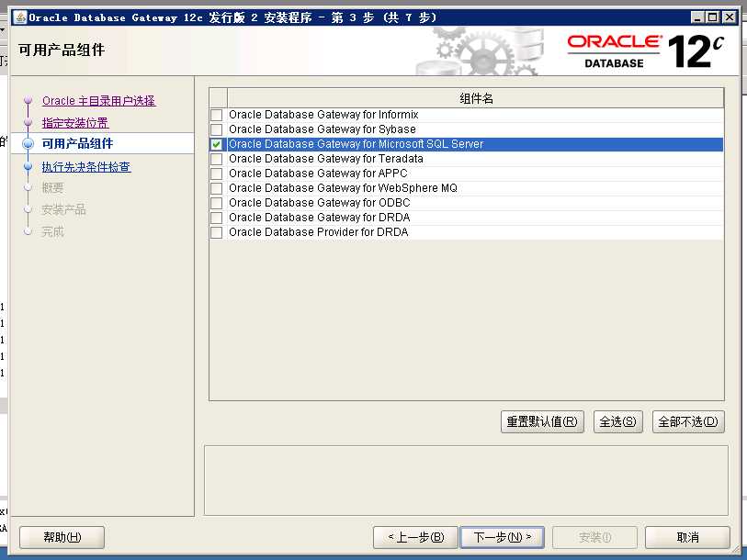
Task: Click the current step bullet beside 可用产品组件
Action: click(x=28, y=143)
